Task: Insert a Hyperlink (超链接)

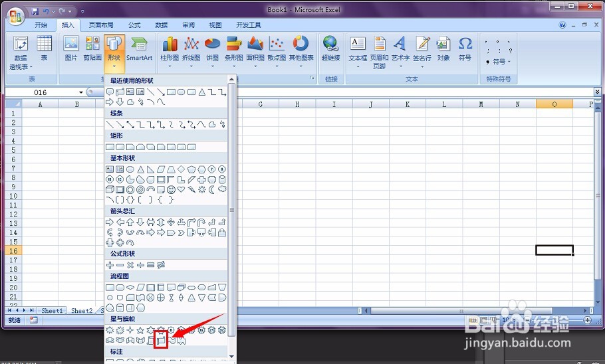Action: pos(330,48)
